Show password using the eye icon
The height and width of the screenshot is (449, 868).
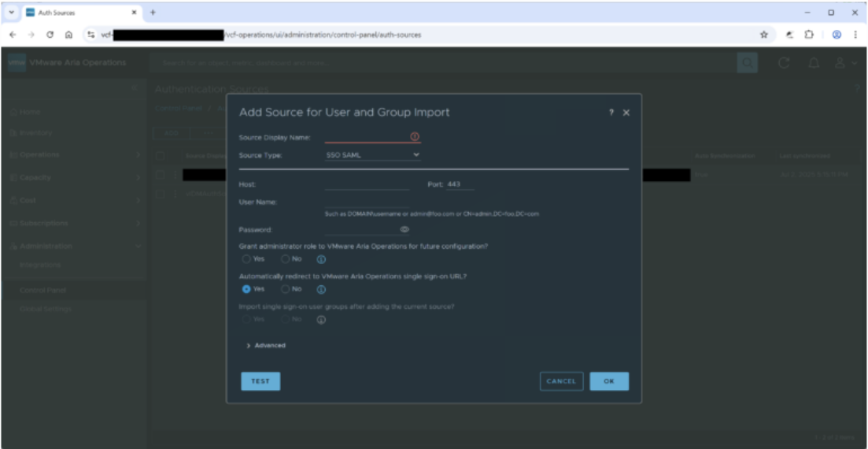[x=404, y=229]
